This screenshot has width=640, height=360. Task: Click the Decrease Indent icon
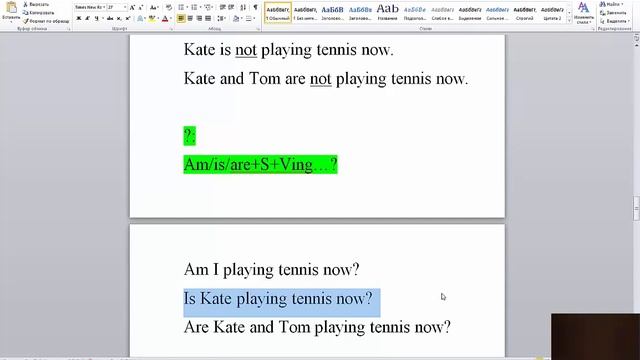[223, 7]
